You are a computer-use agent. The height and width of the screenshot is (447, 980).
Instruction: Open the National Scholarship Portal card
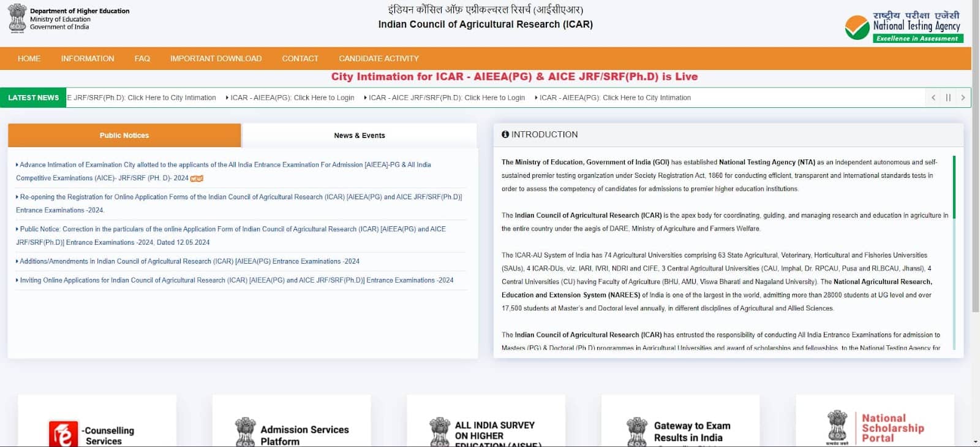pos(875,422)
